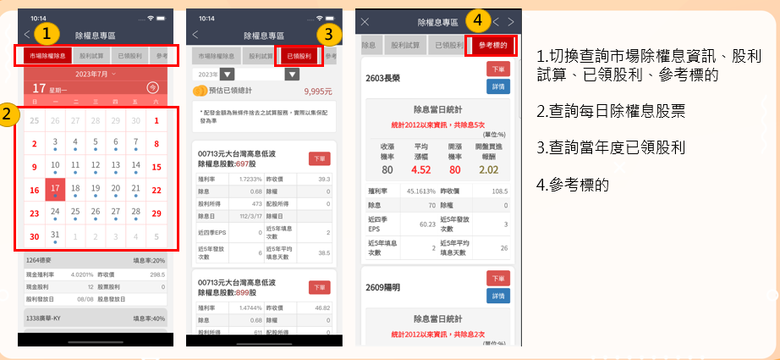The height and width of the screenshot is (360, 780).
Task: Tap the 2609陽明 stock title
Action: pyautogui.click(x=383, y=287)
